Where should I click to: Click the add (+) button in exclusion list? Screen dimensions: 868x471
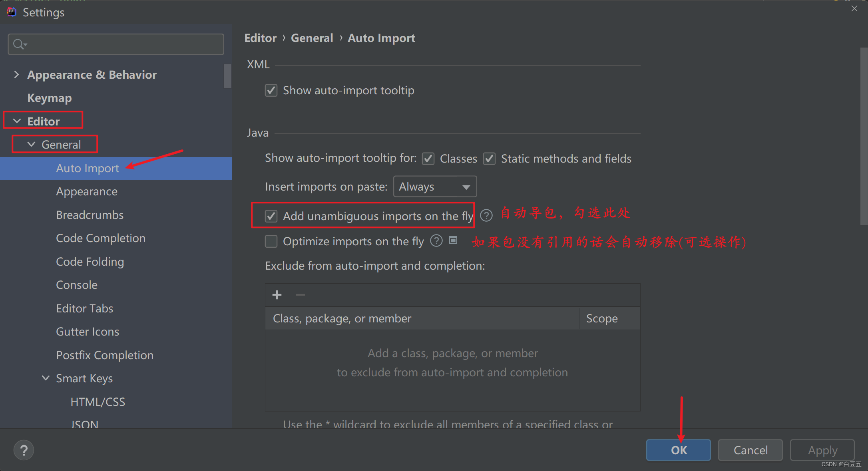pyautogui.click(x=277, y=294)
